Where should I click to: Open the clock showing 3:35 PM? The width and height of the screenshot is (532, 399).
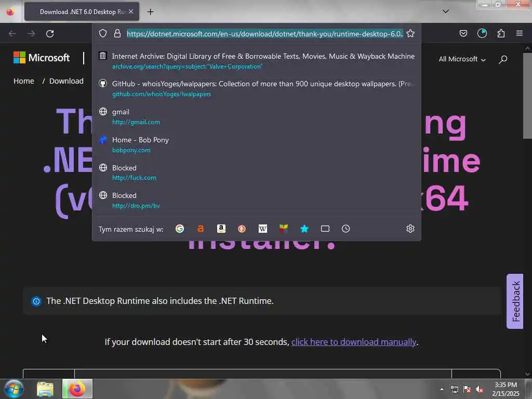point(506,389)
